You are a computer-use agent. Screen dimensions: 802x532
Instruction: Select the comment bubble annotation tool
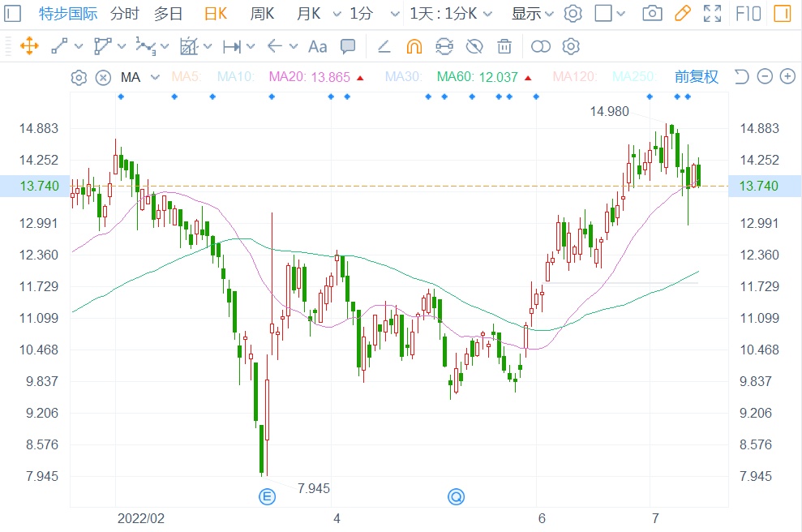(348, 46)
